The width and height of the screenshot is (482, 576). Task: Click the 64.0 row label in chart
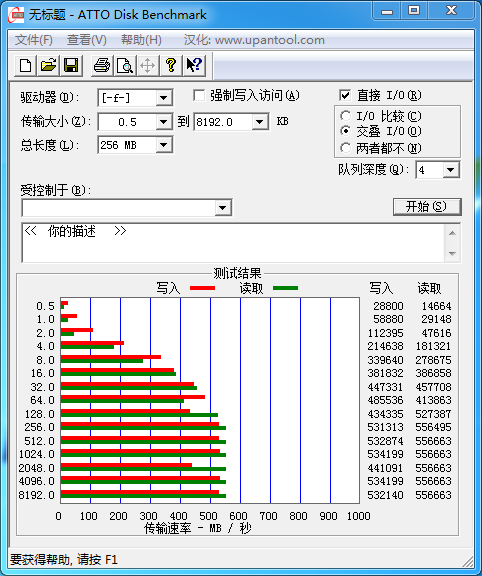42,400
